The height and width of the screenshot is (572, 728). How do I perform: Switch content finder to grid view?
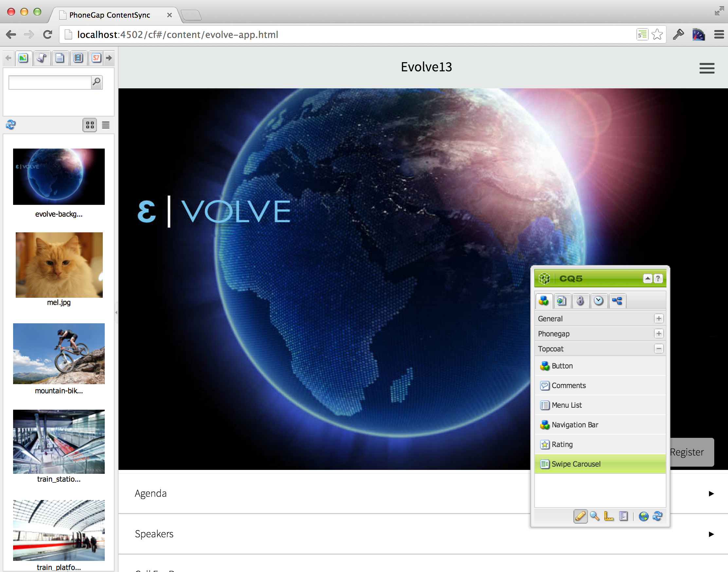point(90,125)
